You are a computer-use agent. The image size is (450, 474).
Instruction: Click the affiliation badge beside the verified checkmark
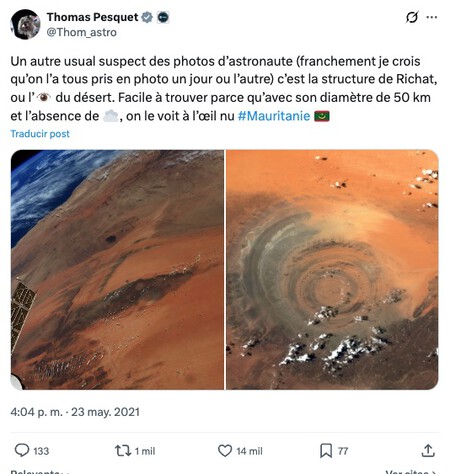(x=163, y=17)
